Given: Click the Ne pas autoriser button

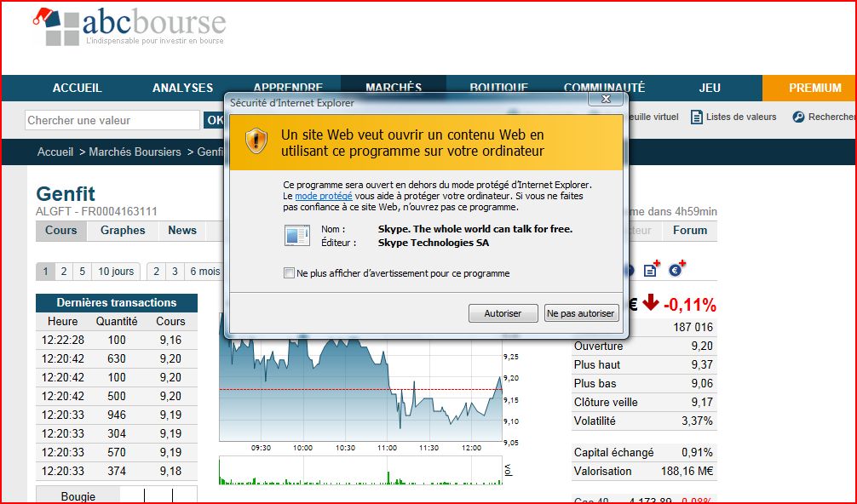Looking at the screenshot, I should pyautogui.click(x=581, y=313).
